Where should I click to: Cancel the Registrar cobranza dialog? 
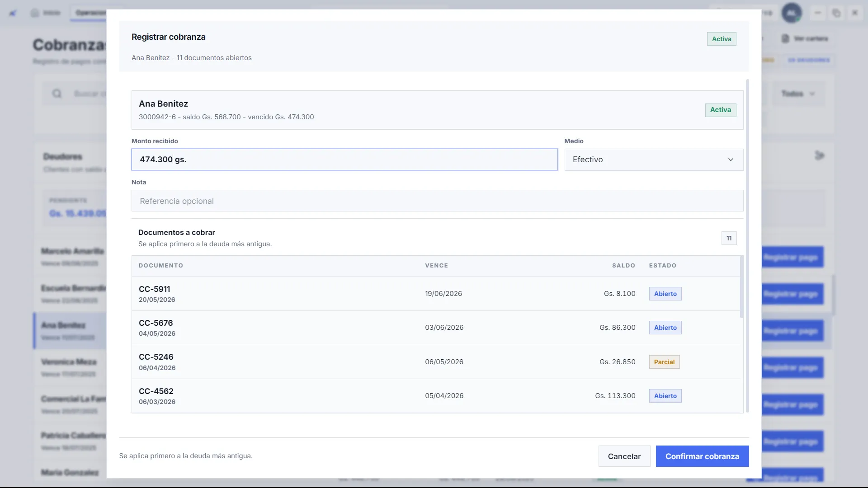coord(624,456)
